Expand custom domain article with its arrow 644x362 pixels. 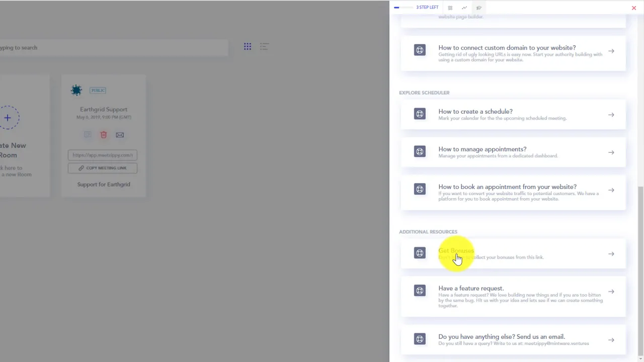point(611,51)
